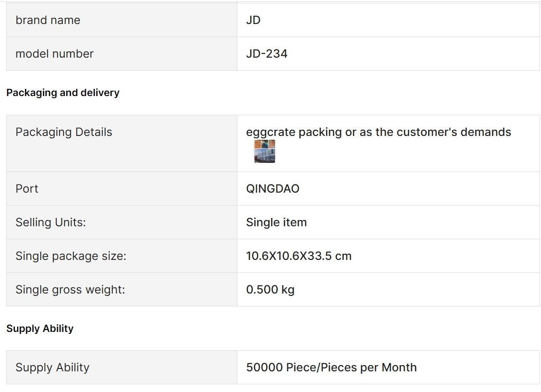
Task: Select the 'Port' label cell
Action: [x=122, y=189]
